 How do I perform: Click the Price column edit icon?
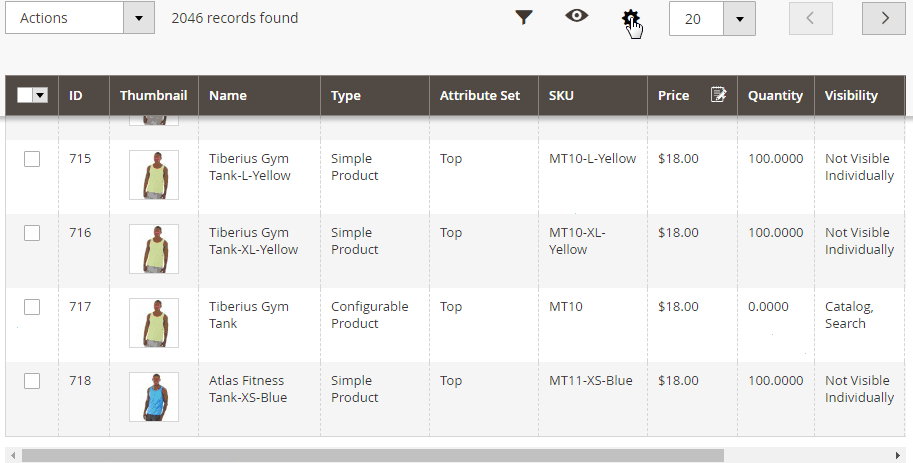click(719, 95)
